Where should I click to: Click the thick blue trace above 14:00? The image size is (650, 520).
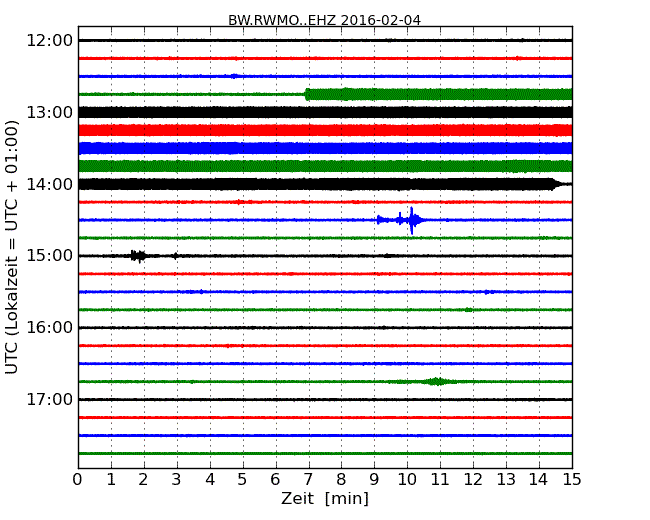(x=325, y=148)
